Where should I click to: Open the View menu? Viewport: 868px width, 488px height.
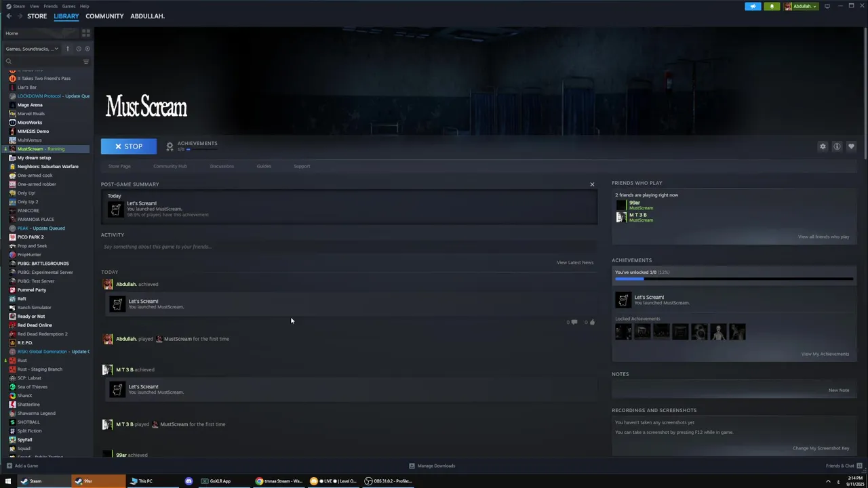point(34,6)
